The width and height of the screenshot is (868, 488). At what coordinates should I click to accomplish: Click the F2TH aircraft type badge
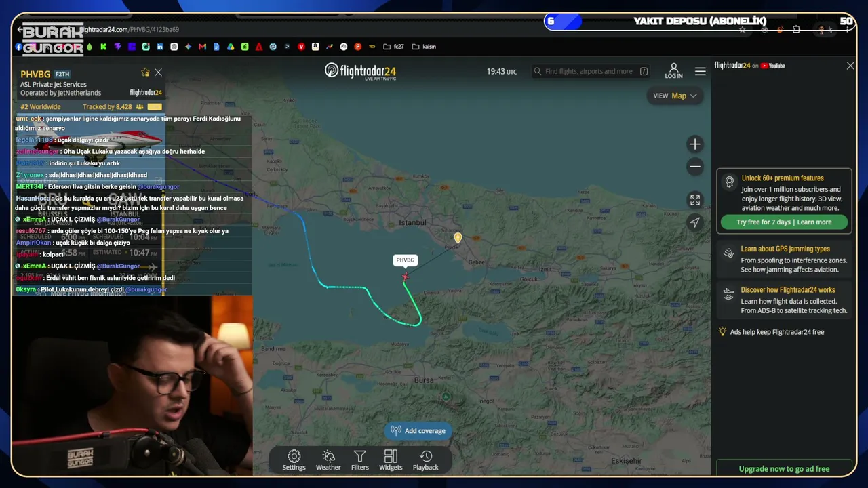[x=62, y=74]
